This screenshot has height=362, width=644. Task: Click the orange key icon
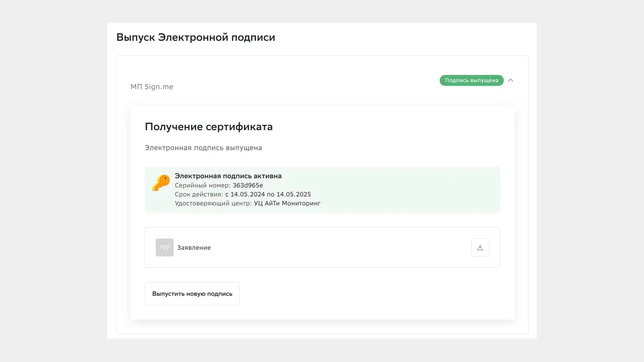(x=161, y=183)
